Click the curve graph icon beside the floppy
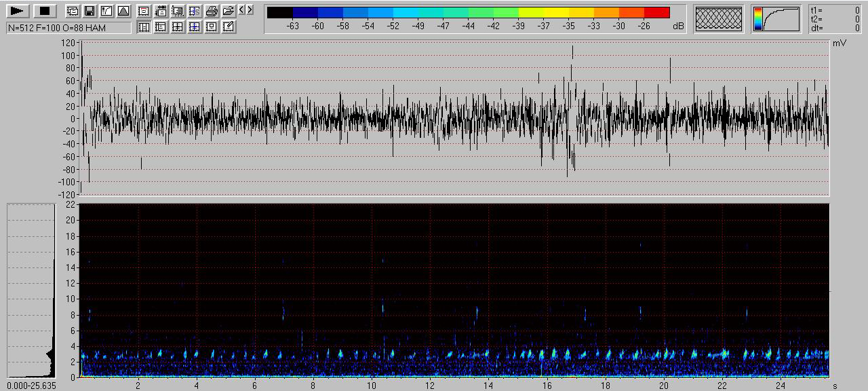The width and height of the screenshot is (868, 391). (x=106, y=11)
